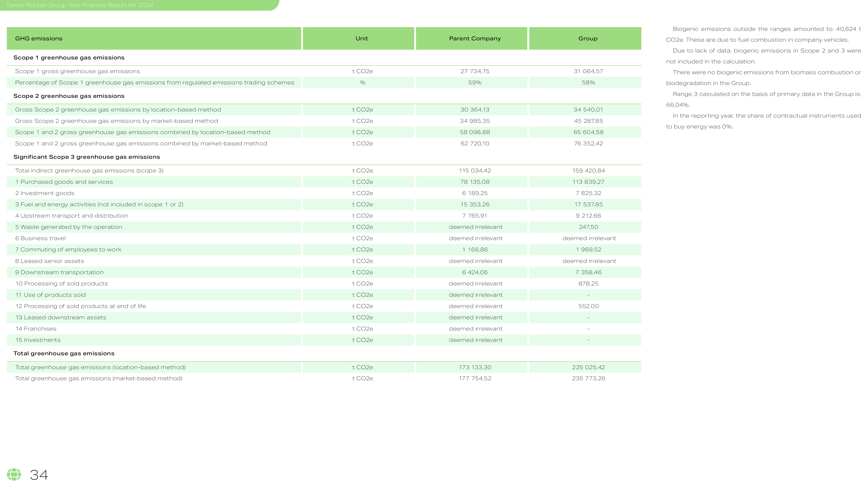868x488 pixels.
Task: Click 'Significant Scope 3 greenhouse gas emissions' heading
Action: 87,157
